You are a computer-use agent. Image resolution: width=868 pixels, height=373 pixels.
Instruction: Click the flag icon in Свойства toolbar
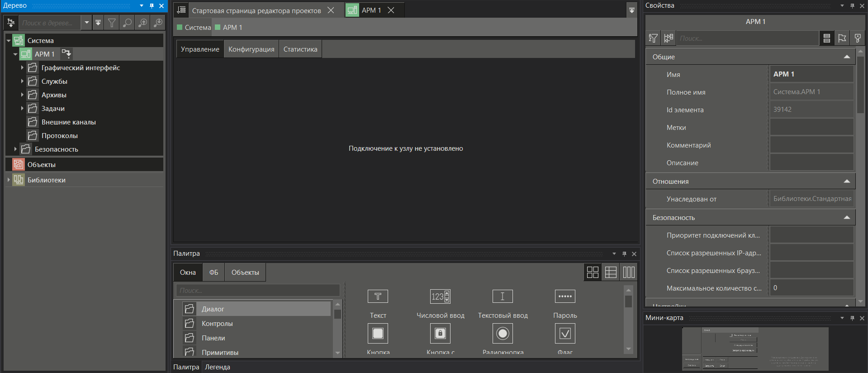point(842,38)
